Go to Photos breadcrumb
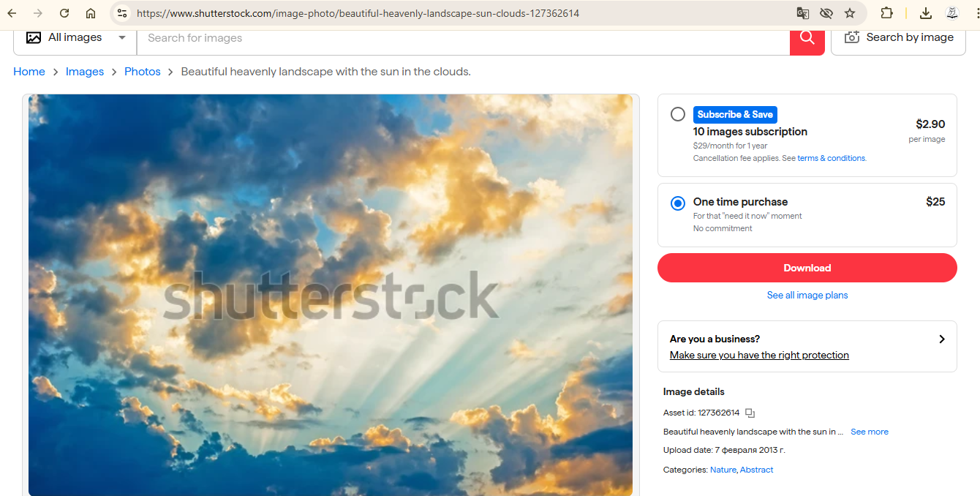This screenshot has width=980, height=496. pyautogui.click(x=143, y=72)
